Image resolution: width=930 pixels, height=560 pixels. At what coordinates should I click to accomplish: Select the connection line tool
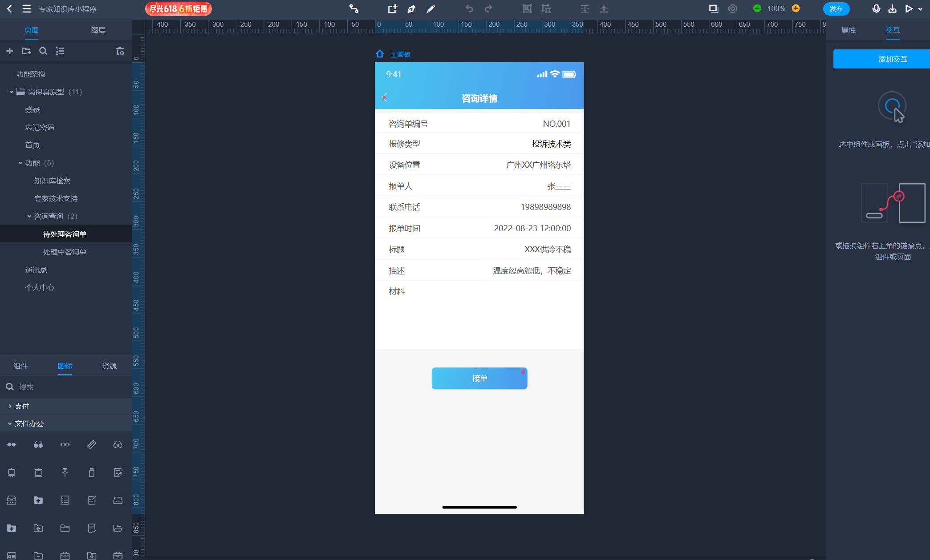tap(354, 8)
